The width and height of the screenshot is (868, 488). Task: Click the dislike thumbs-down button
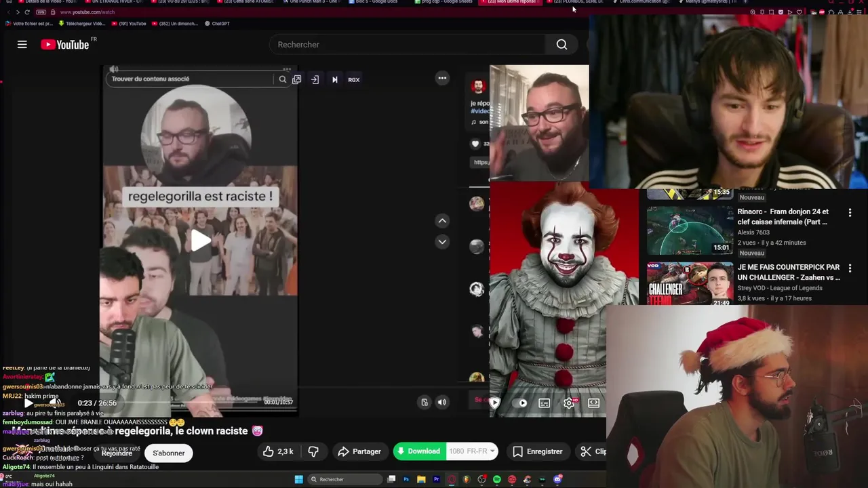click(313, 451)
